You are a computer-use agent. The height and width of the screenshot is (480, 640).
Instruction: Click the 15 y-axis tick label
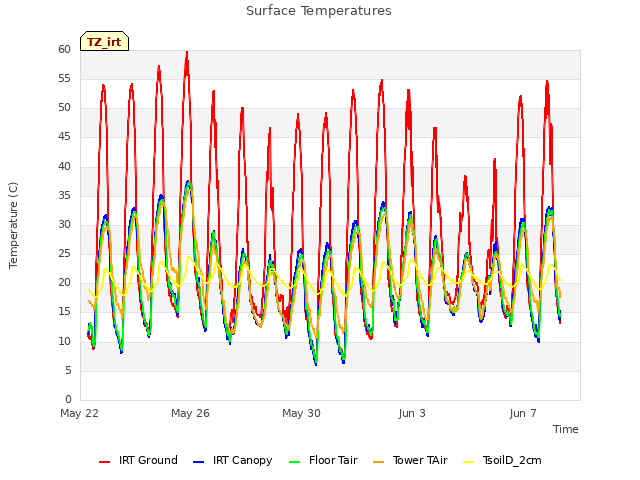pos(64,312)
